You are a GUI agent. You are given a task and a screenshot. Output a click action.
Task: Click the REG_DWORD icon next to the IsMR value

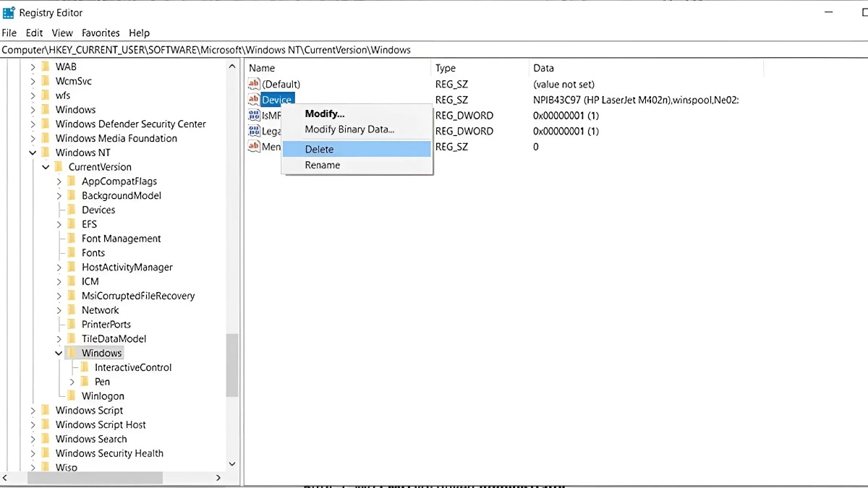tap(253, 115)
